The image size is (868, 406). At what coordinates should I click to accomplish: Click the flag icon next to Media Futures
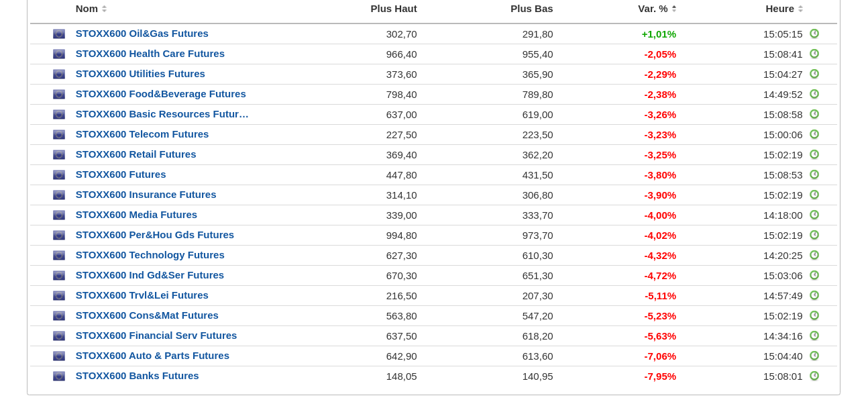pyautogui.click(x=59, y=215)
